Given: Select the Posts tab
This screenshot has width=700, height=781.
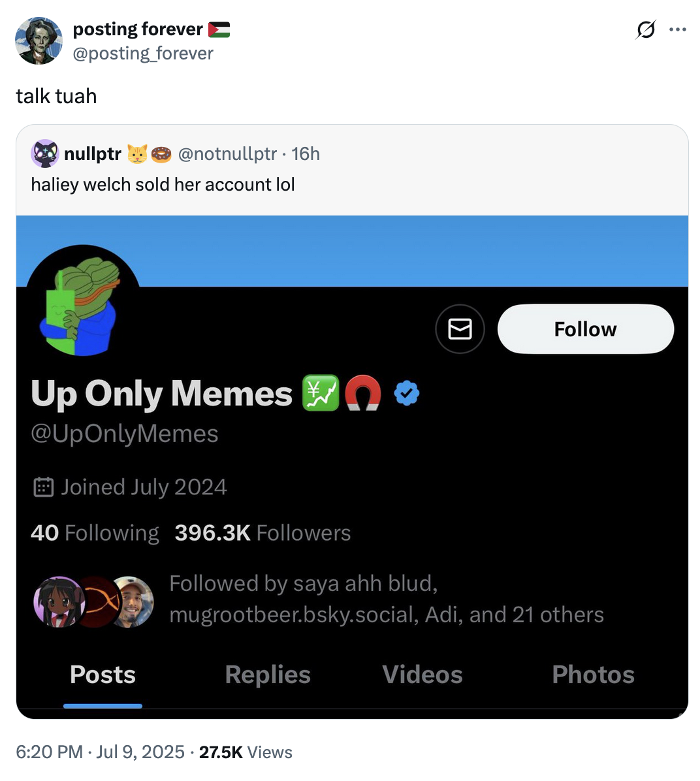Looking at the screenshot, I should point(103,675).
